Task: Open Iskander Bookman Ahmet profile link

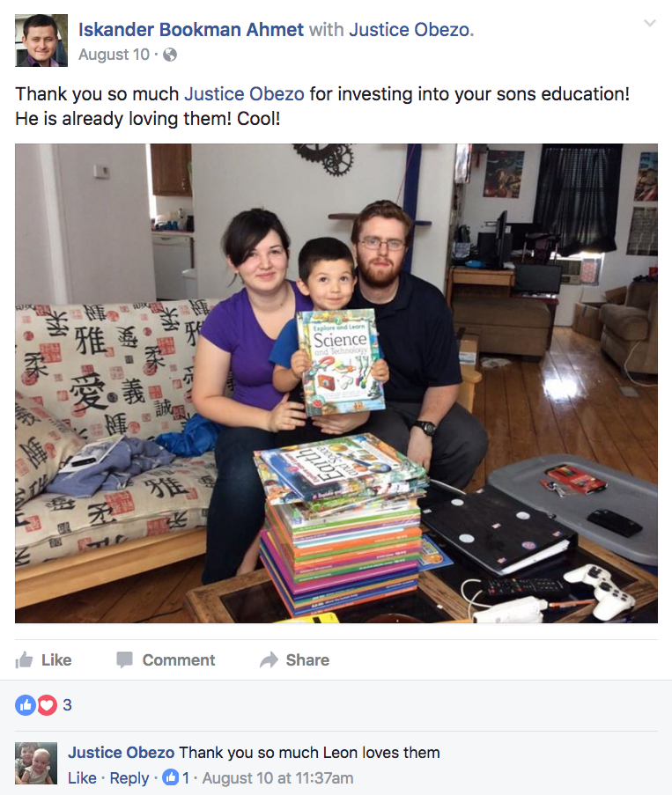Action: pyautogui.click(x=191, y=30)
